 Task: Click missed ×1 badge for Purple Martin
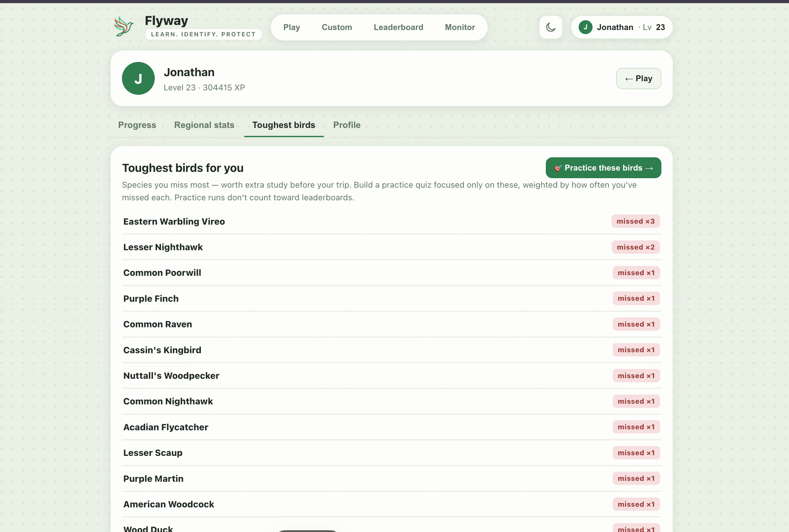[x=636, y=478]
